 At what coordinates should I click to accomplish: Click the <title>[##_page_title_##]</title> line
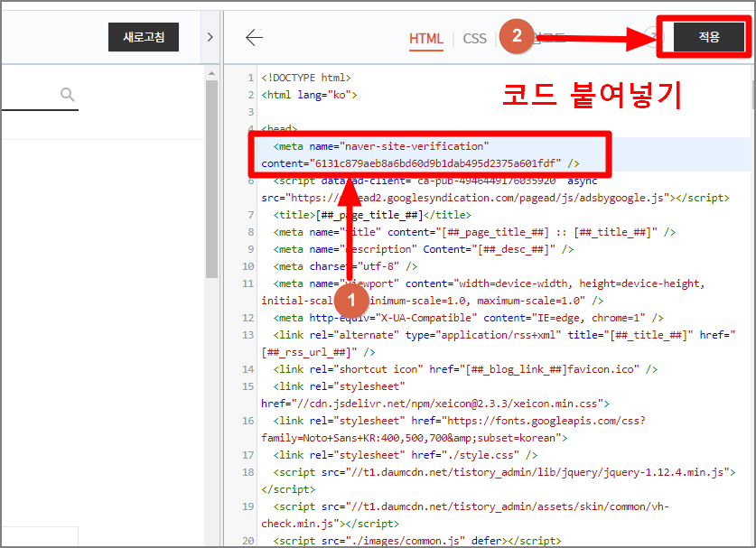point(372,215)
